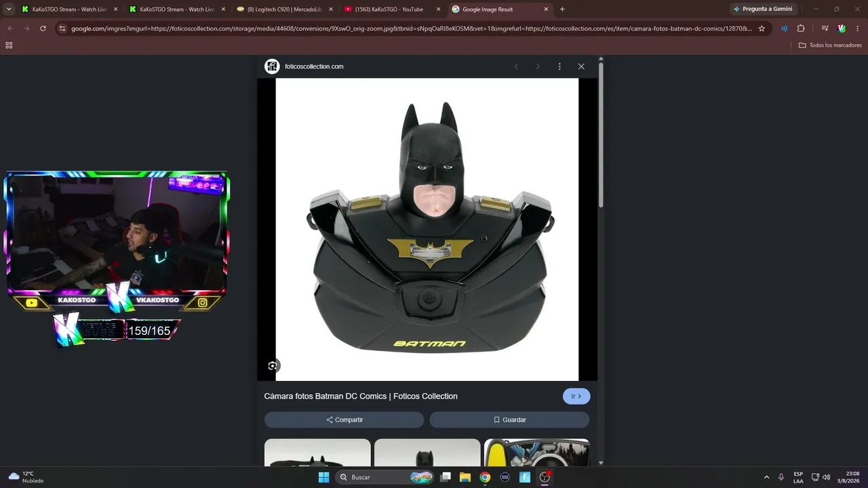This screenshot has width=868, height=488.
Task: Open the Todos los marcadores folder
Action: [x=830, y=45]
